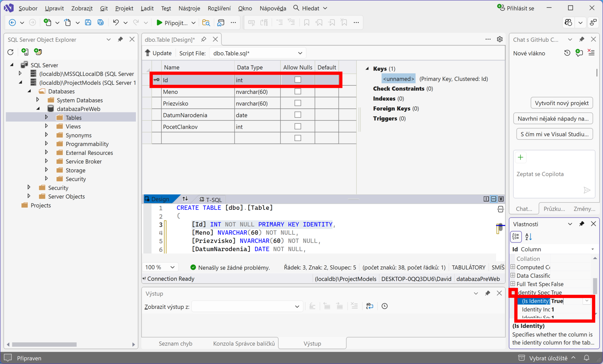Image resolution: width=603 pixels, height=364 pixels.
Task: Expand the Computed Column property group
Action: pos(513,267)
